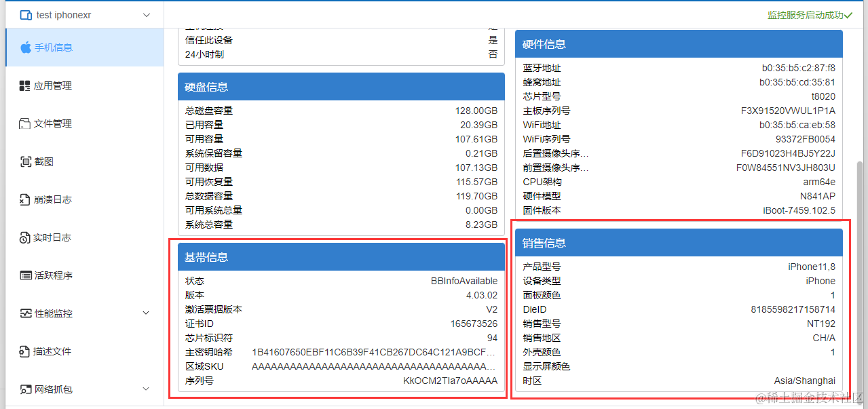This screenshot has height=409, width=868.
Task: Click the Apple logo icon beside 手机信息
Action: coord(26,47)
